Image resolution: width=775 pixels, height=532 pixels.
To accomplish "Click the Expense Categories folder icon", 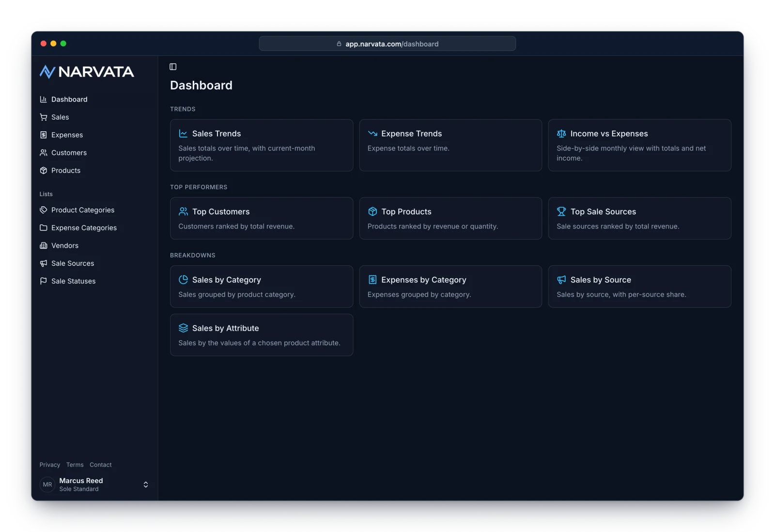I will coord(44,228).
